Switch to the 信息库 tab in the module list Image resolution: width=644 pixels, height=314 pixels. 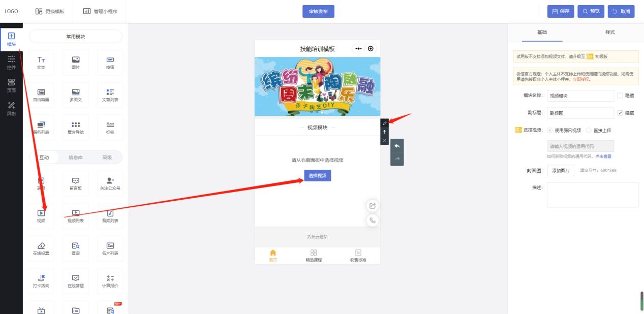(x=75, y=158)
